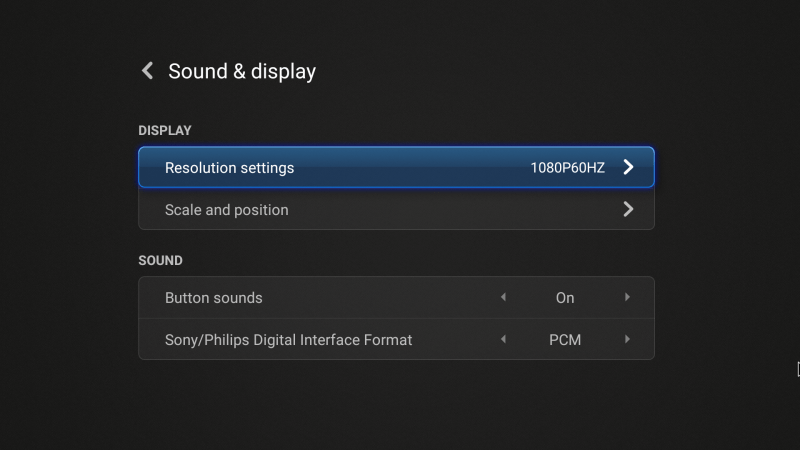Viewport: 800px width, 450px height.
Task: Click the Button sounds On value
Action: tap(565, 298)
